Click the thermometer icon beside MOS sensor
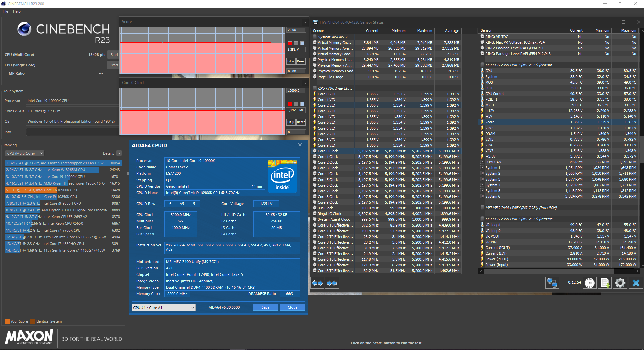The width and height of the screenshot is (644, 350). (x=482, y=82)
